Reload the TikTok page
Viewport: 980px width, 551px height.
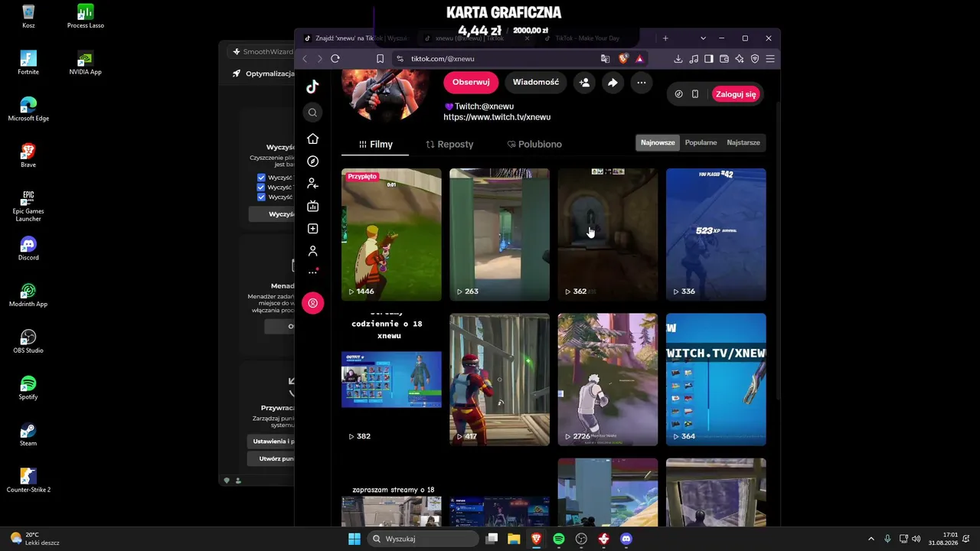(x=335, y=59)
